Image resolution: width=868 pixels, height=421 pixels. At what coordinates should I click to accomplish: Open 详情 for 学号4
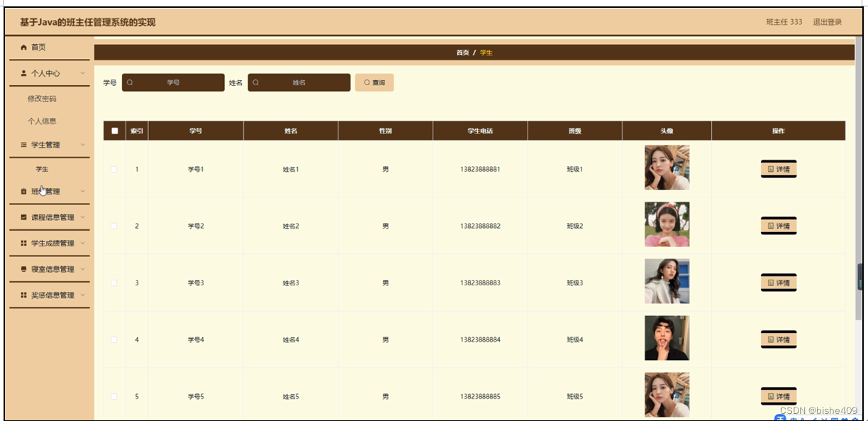coord(779,339)
